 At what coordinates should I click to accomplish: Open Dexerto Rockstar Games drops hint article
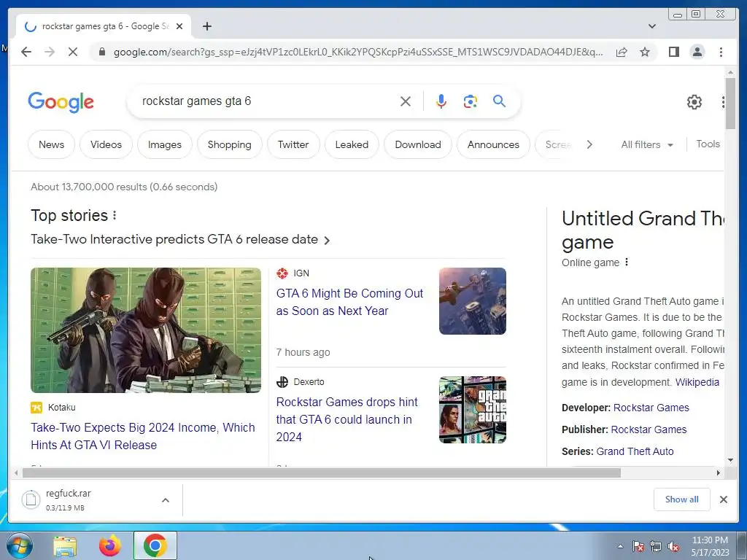coord(347,419)
